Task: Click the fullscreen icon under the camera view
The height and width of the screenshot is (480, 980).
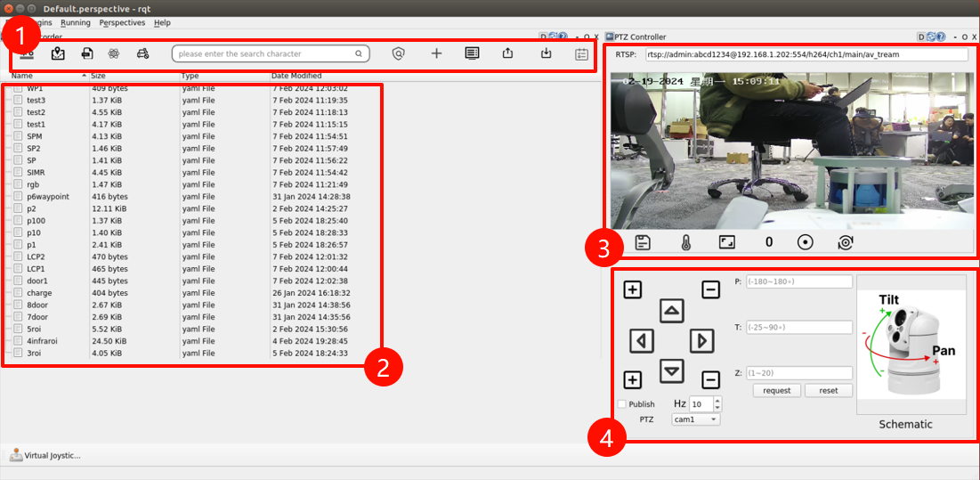Action: click(725, 242)
